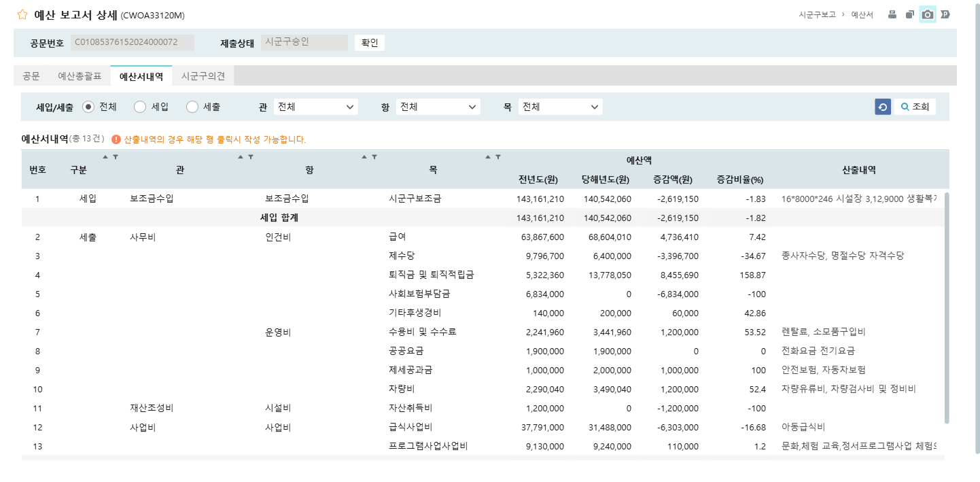The height and width of the screenshot is (482, 980).
Task: Open the 시군구의견 tab
Action: click(203, 76)
